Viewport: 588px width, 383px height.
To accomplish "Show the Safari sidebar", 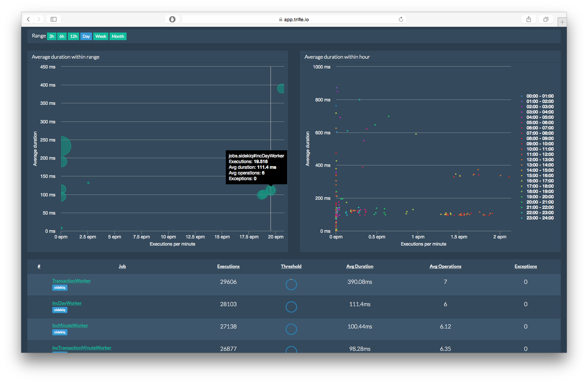I will pos(53,19).
